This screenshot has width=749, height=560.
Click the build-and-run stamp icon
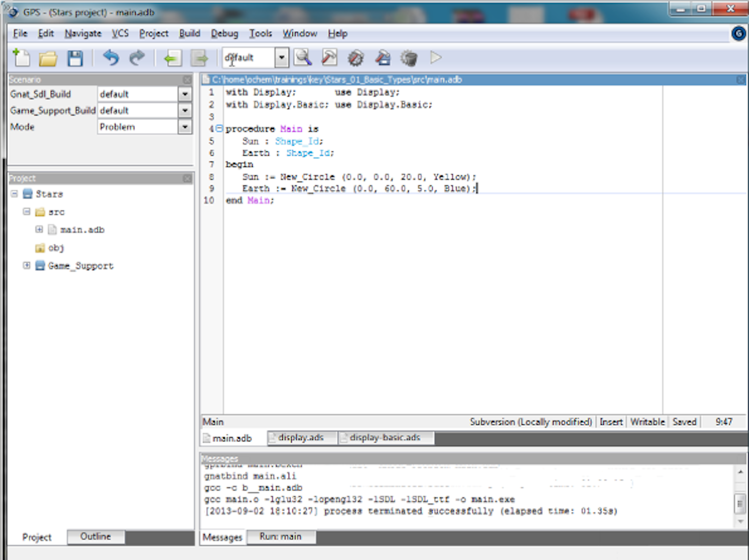383,58
